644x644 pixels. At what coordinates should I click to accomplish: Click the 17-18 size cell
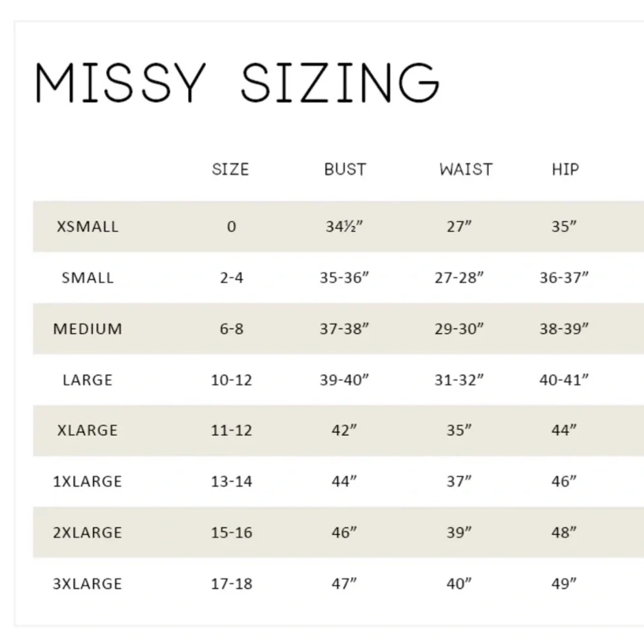(231, 584)
